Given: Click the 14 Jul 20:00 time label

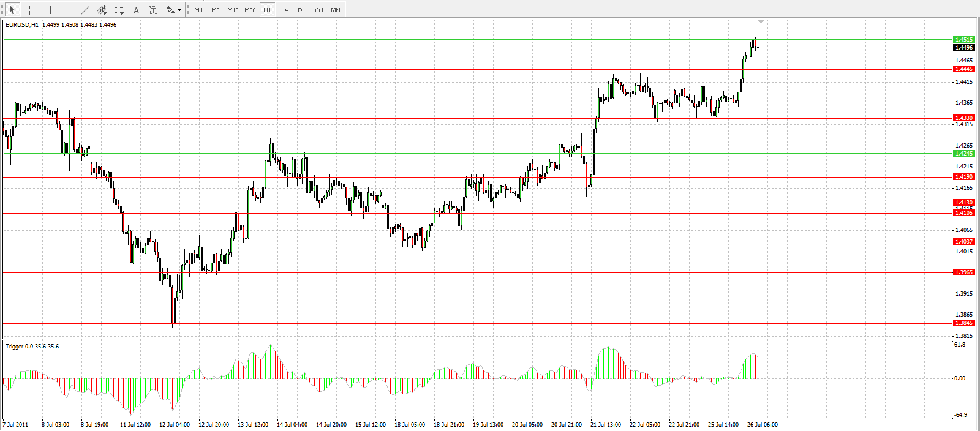Looking at the screenshot, I should coord(331,425).
